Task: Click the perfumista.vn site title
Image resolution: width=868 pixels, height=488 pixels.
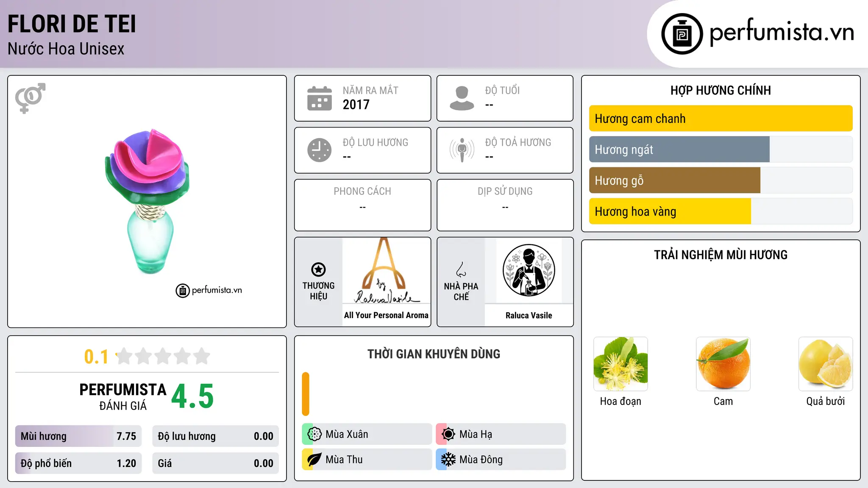Action: (x=782, y=33)
